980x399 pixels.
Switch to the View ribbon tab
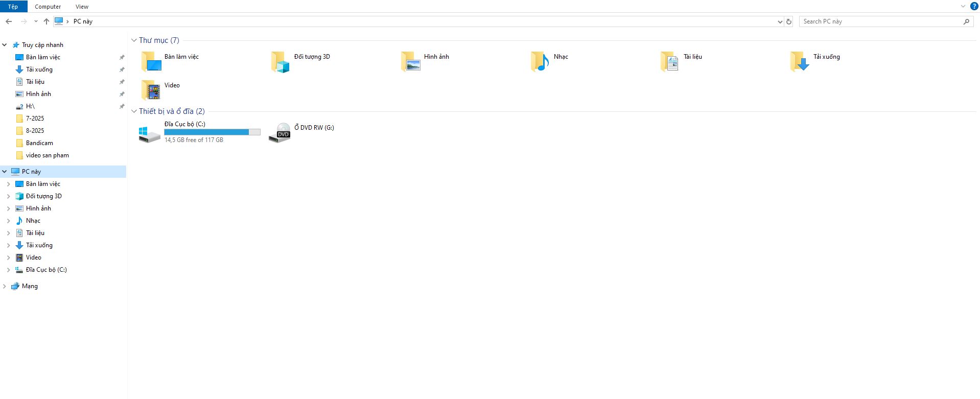click(82, 7)
